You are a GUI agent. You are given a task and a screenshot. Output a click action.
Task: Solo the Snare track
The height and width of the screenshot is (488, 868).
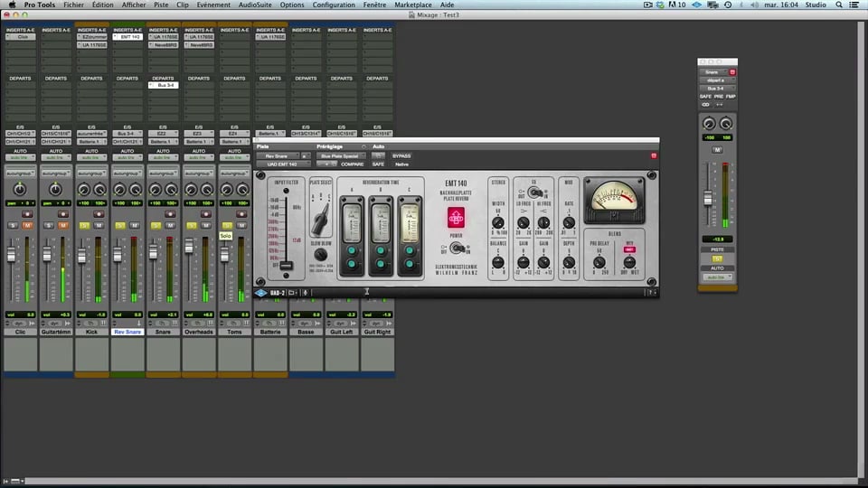point(156,226)
